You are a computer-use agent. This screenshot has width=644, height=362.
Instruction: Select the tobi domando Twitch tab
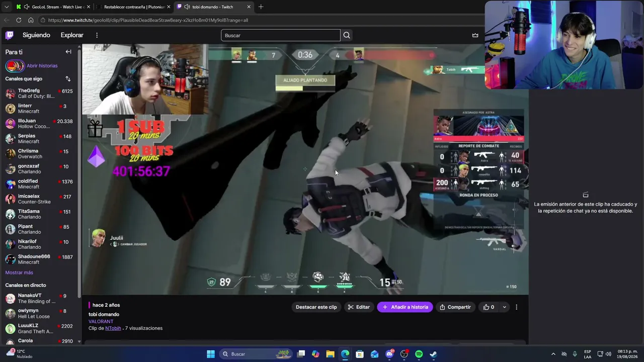213,7
